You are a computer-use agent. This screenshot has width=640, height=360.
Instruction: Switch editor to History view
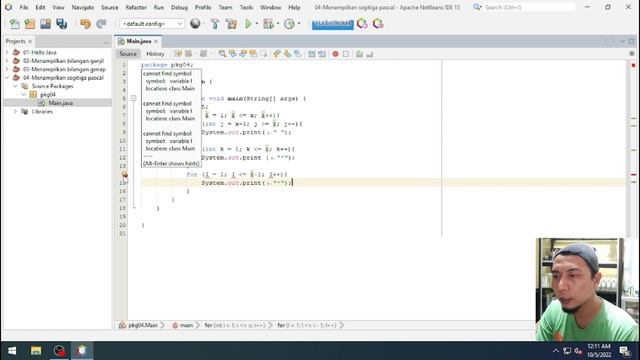point(155,54)
